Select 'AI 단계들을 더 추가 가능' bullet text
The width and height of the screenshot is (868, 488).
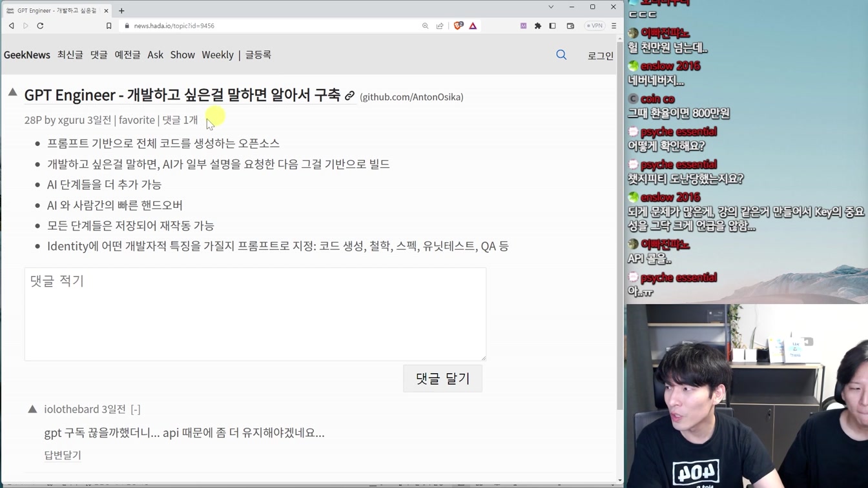click(x=104, y=185)
